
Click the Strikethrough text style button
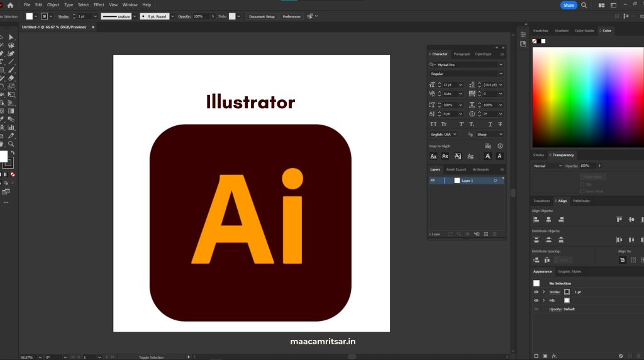[500, 124]
